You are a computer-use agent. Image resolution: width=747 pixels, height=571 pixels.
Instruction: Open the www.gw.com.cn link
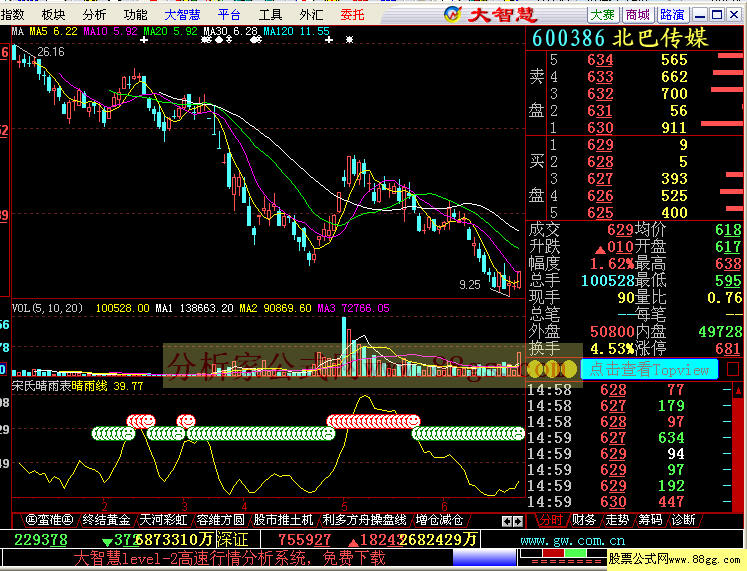coord(572,541)
